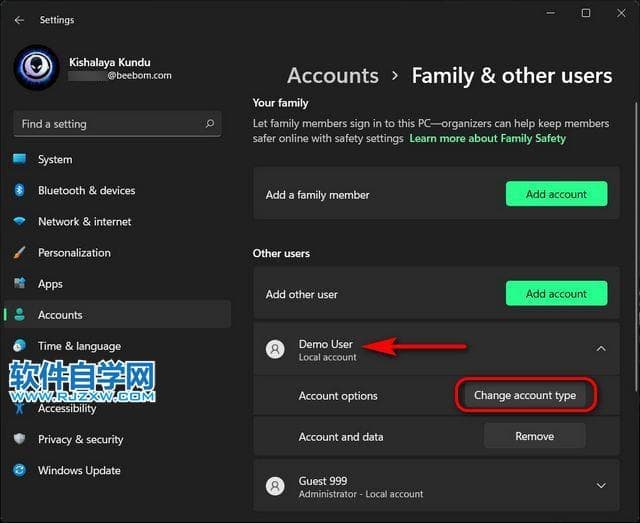Click Add account for other user
The width and height of the screenshot is (640, 523).
point(556,294)
